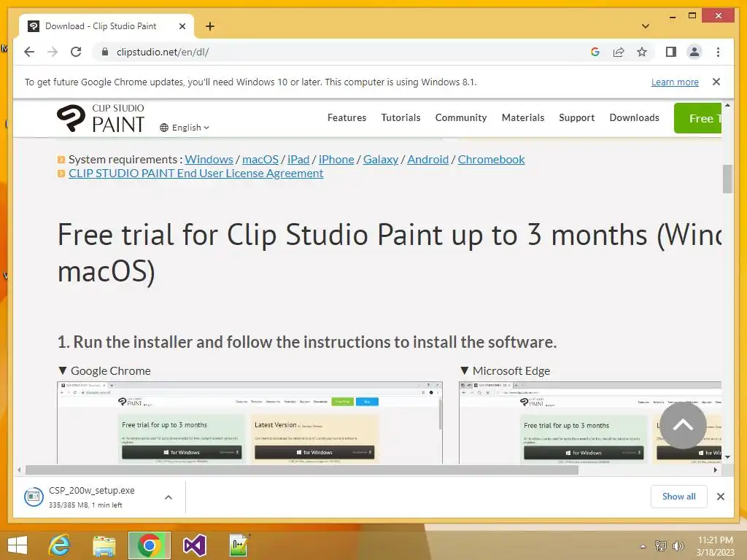The width and height of the screenshot is (747, 560).
Task: Open the End User License Agreement link
Action: (x=196, y=174)
